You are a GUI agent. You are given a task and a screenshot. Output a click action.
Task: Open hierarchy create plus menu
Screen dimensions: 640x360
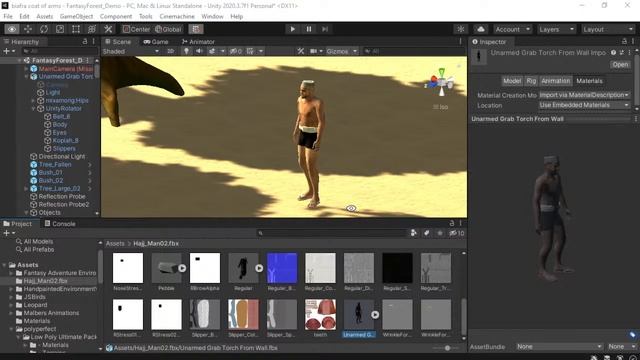pyautogui.click(x=9, y=51)
